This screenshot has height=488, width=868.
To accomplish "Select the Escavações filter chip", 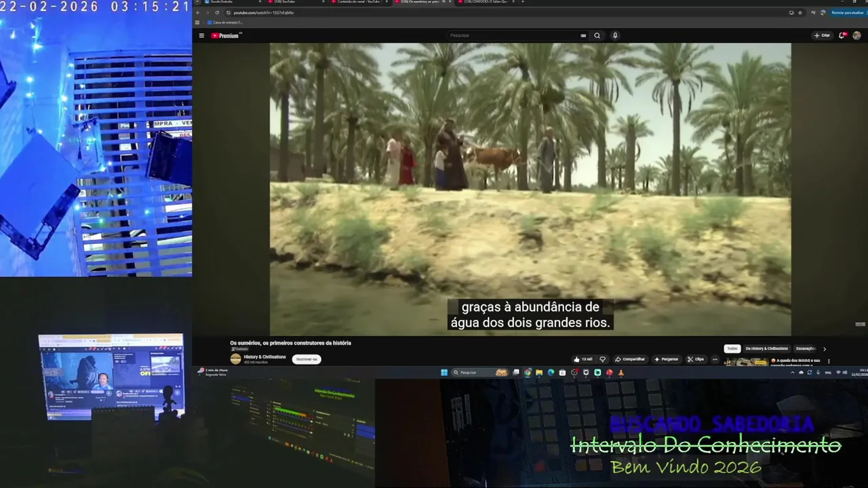I will tap(806, 348).
